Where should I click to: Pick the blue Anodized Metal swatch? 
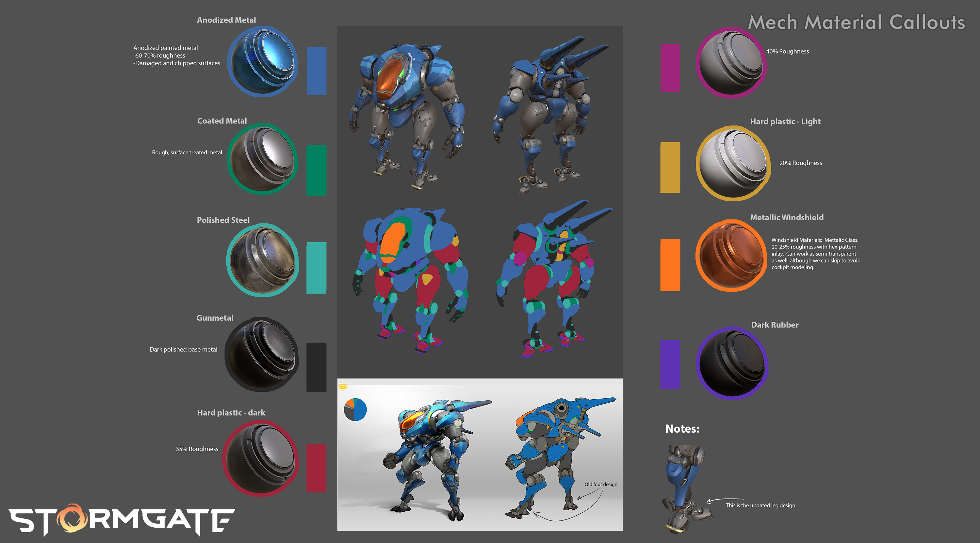pos(316,71)
